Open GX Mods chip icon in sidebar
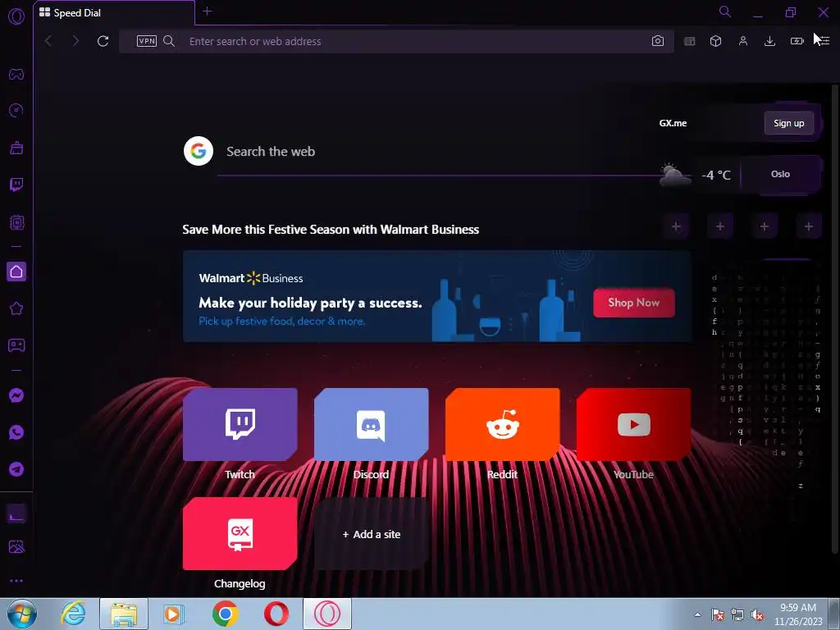Image resolution: width=840 pixels, height=630 pixels. 16,221
